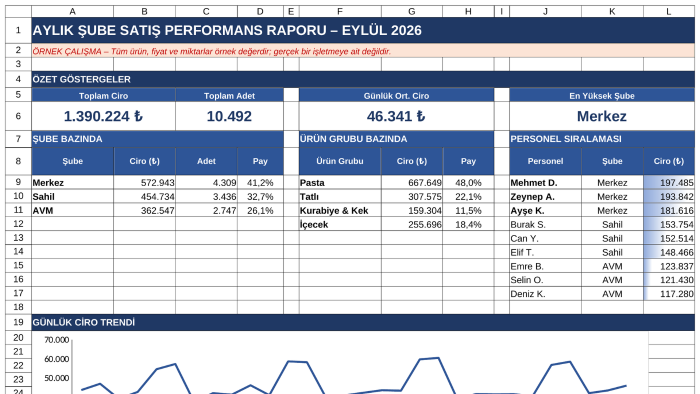This screenshot has height=394, width=700.
Task: Select AVM revenue cell 362.547
Action: click(x=144, y=210)
